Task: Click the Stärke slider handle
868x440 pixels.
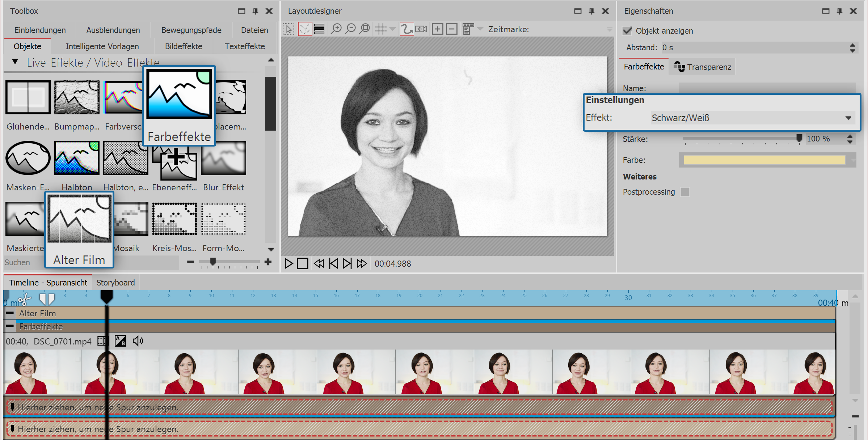Action: tap(799, 138)
